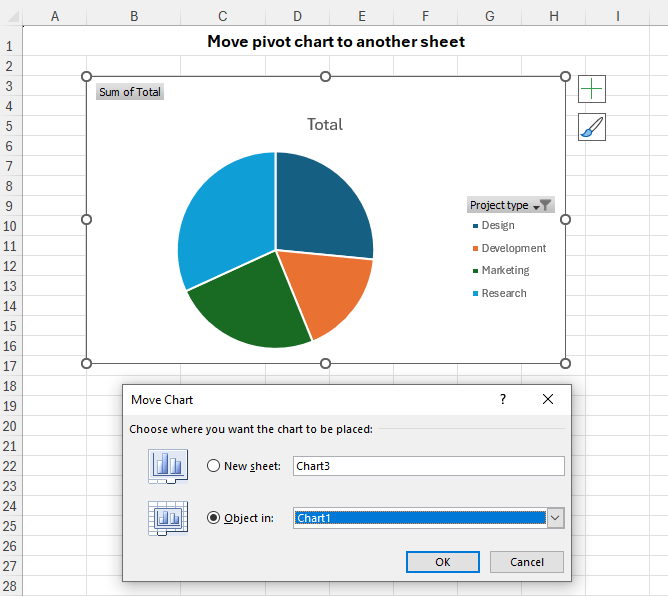
Task: Click the chart's top-center resize handle
Action: (325, 76)
